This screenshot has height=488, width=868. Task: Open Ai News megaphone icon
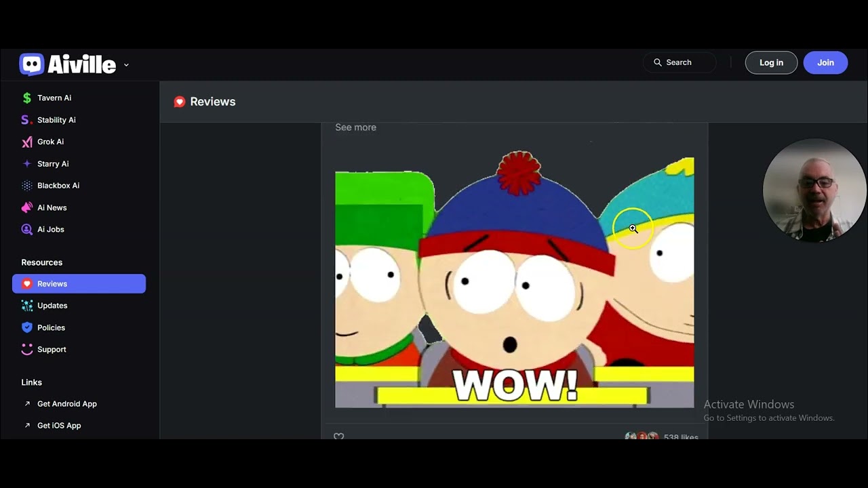[x=27, y=207]
